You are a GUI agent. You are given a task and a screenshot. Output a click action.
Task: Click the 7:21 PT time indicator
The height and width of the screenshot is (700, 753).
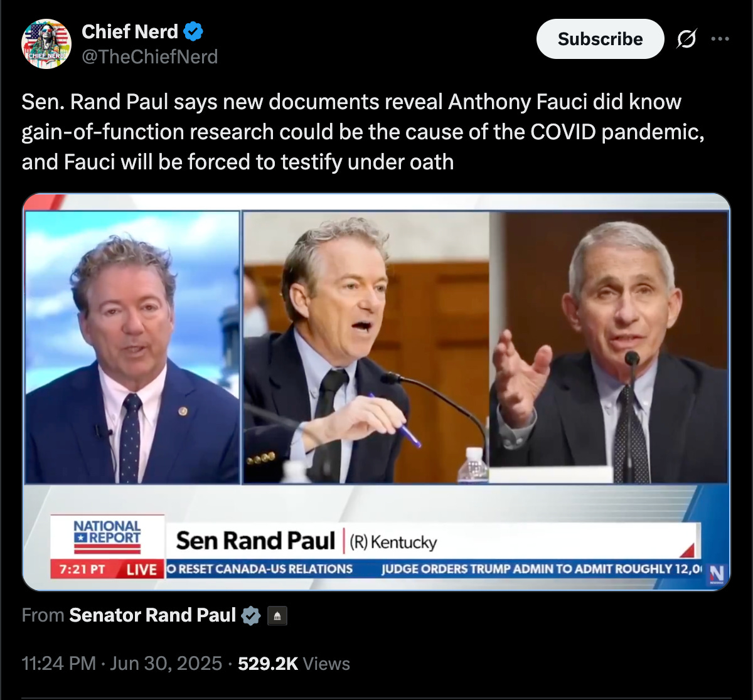82,569
